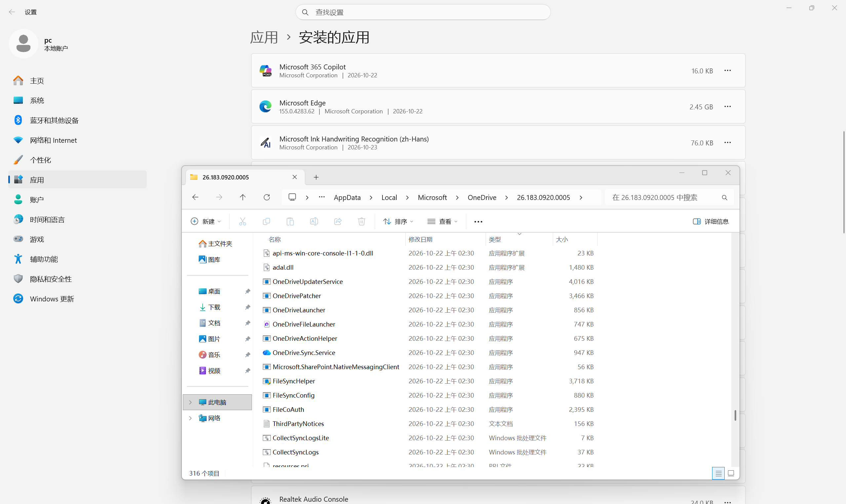Add a new tab in File Explorer
This screenshot has width=846, height=504.
pyautogui.click(x=316, y=177)
